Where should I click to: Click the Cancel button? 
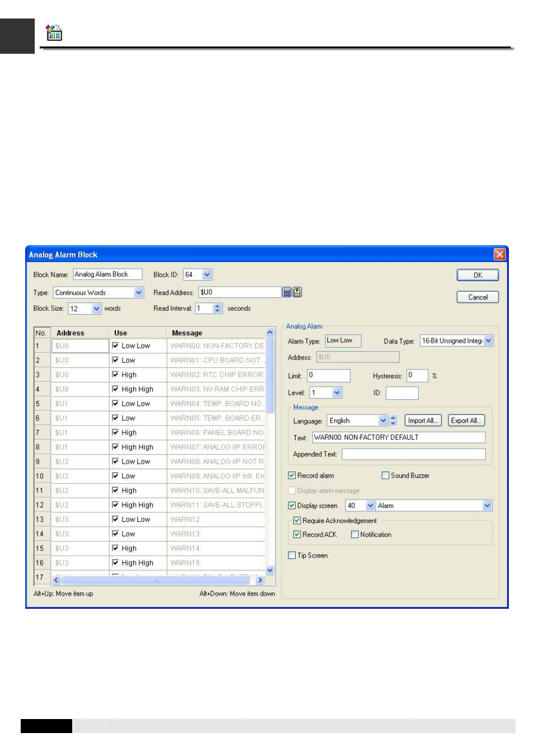[477, 297]
